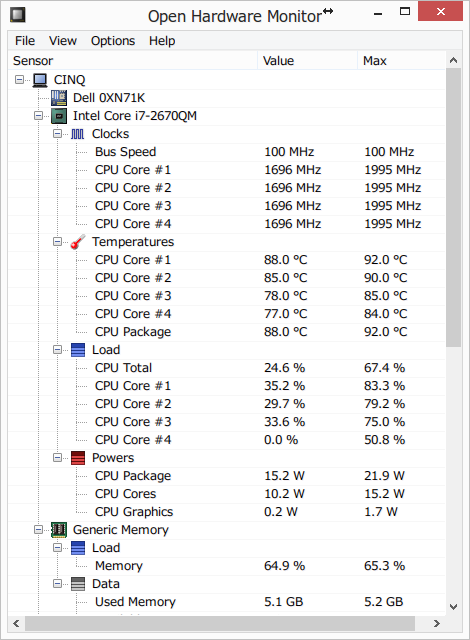
Task: Click the horizontal scrollbar right arrow
Action: [437, 623]
